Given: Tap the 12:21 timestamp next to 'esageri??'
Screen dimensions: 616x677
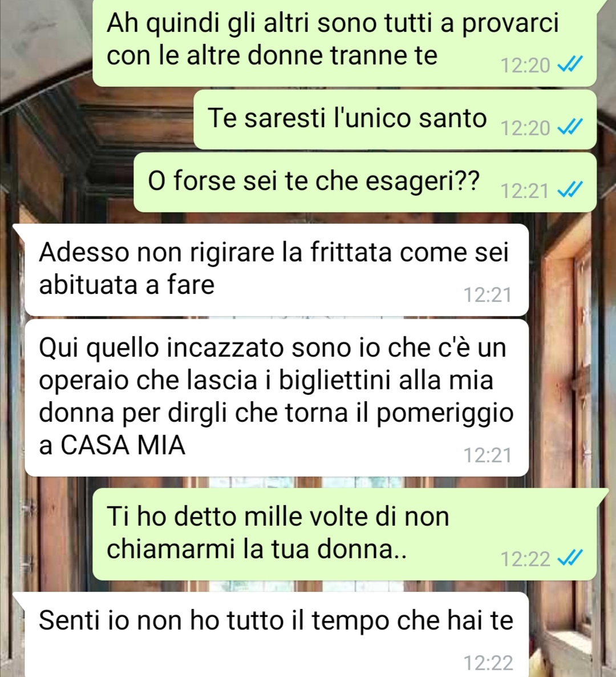Looking at the screenshot, I should (x=525, y=191).
